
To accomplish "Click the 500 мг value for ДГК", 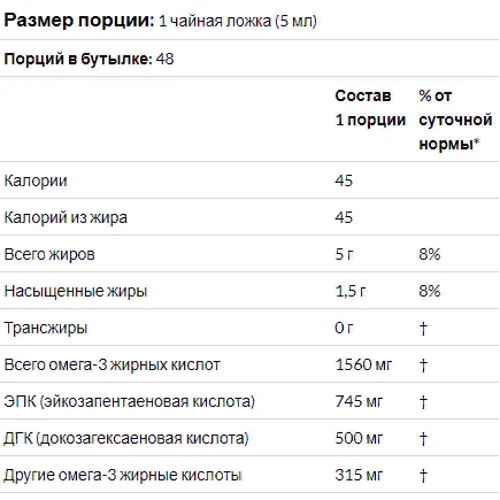I will click(359, 438).
